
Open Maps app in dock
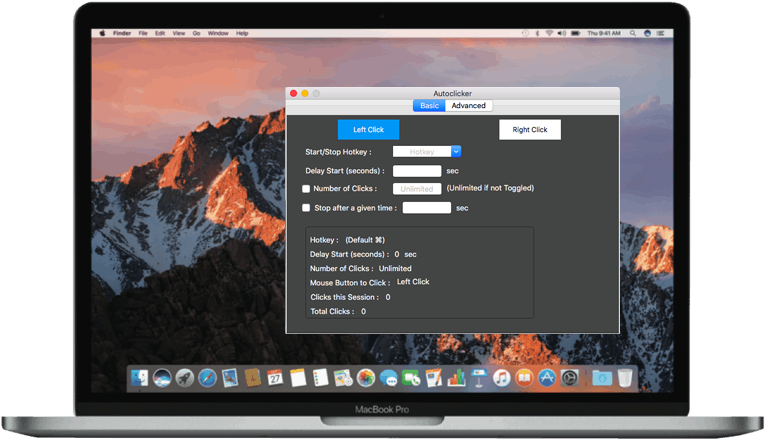[343, 378]
